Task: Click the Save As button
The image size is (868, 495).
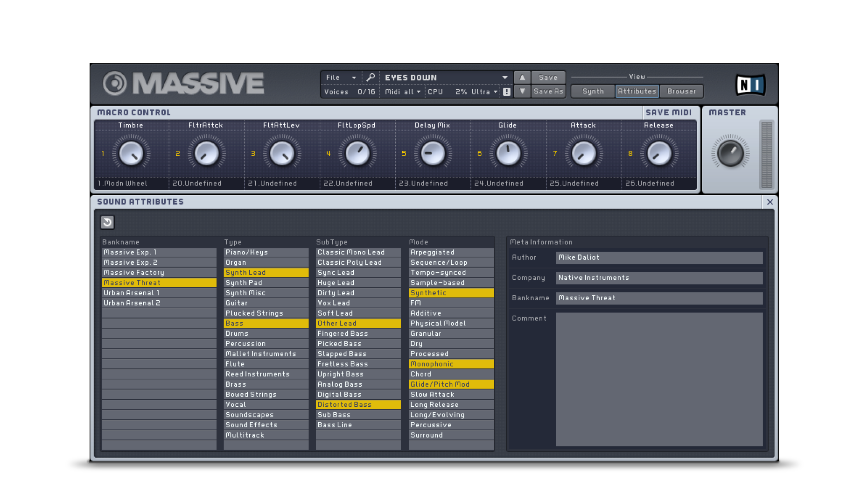Action: tap(548, 92)
